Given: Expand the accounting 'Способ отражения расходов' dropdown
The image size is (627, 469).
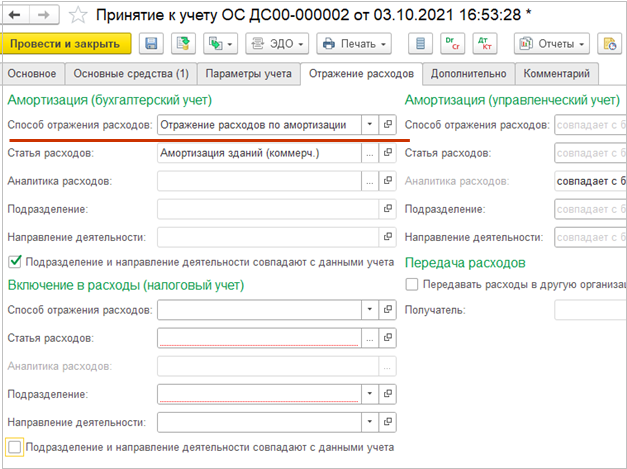Looking at the screenshot, I should pos(370,124).
